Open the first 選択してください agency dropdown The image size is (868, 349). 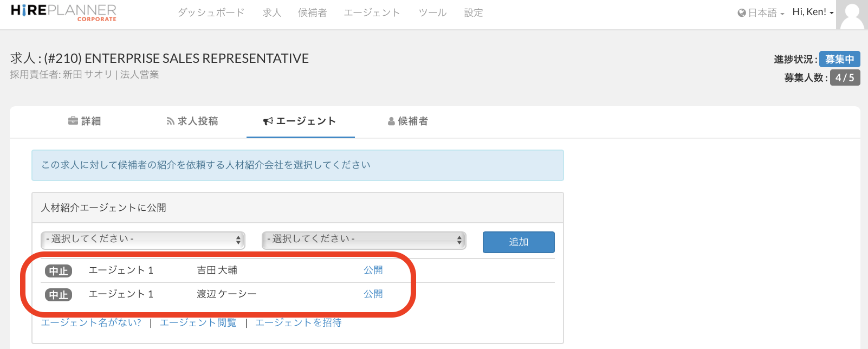tap(143, 240)
